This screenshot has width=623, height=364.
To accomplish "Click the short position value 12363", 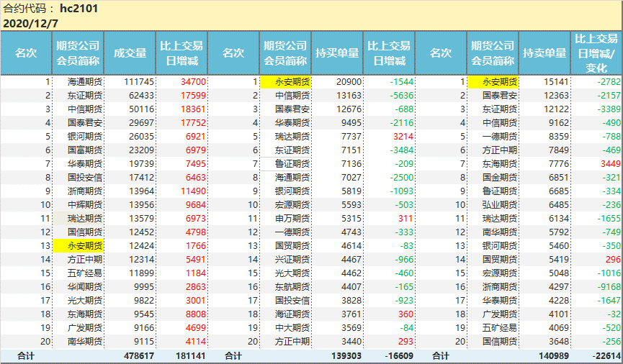I will click(556, 95).
